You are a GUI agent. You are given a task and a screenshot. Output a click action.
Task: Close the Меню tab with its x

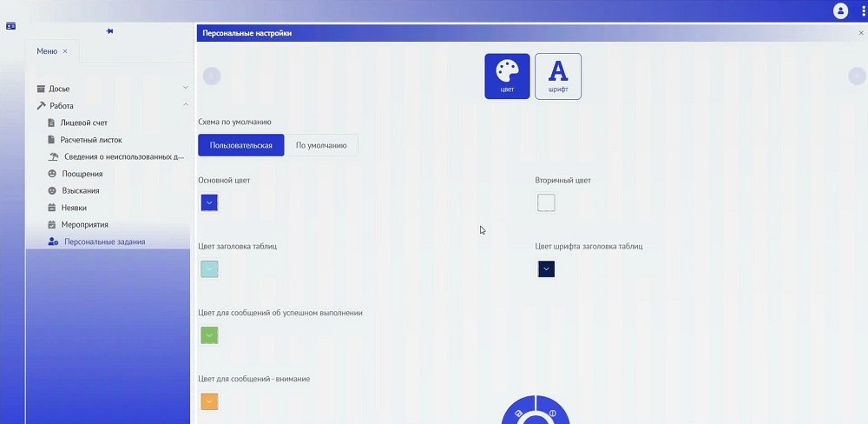[x=65, y=51]
